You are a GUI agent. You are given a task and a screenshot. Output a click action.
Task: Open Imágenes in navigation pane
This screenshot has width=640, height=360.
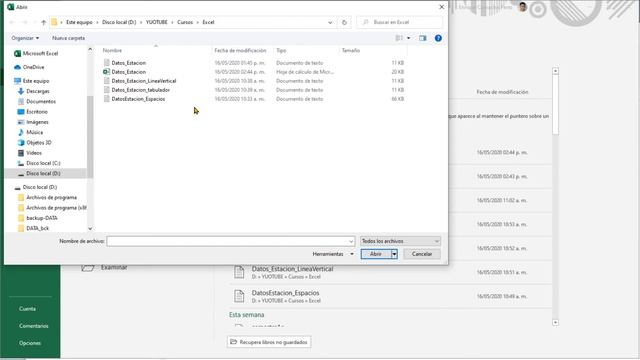(37, 122)
